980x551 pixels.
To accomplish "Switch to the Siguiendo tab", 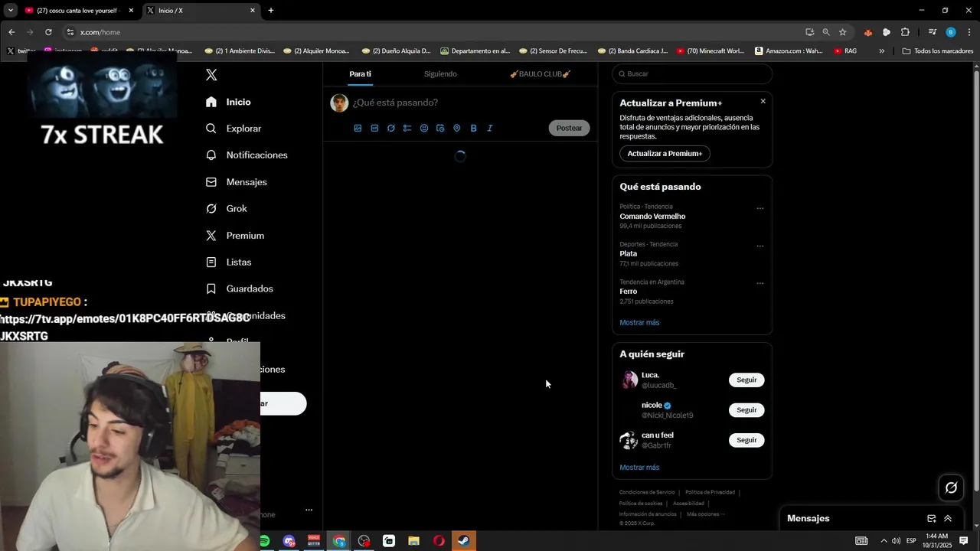I will click(440, 74).
